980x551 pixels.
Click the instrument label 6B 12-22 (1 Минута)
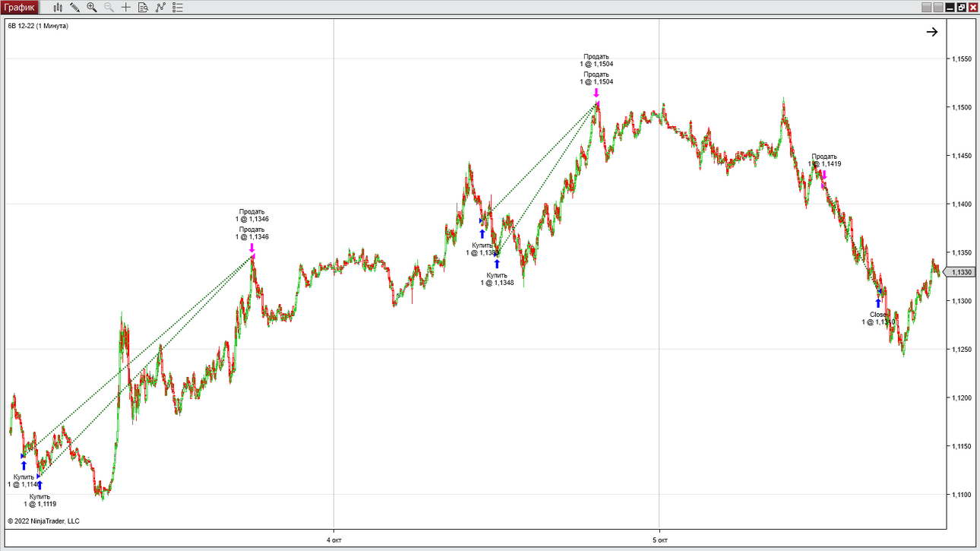[x=38, y=26]
